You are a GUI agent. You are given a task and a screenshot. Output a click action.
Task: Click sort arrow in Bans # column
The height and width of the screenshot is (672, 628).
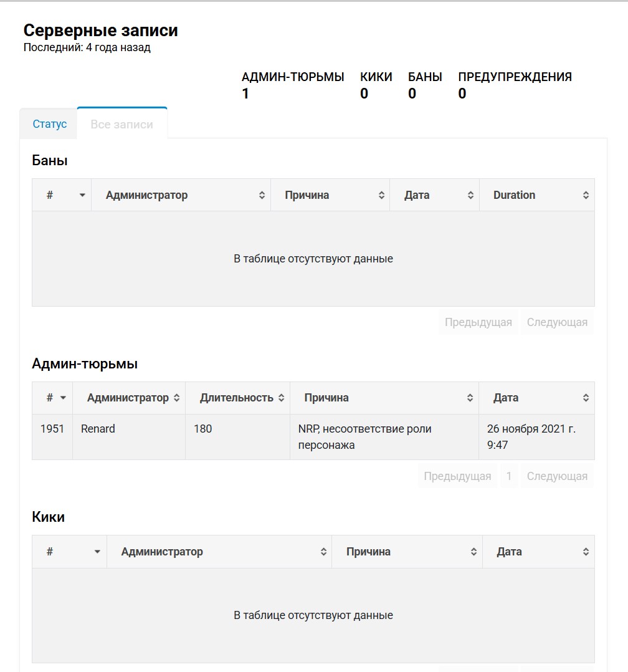(82, 196)
